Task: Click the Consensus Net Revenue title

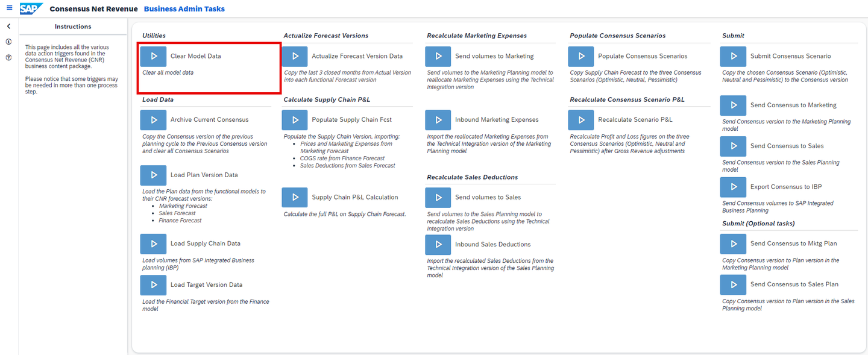Action: [x=93, y=9]
